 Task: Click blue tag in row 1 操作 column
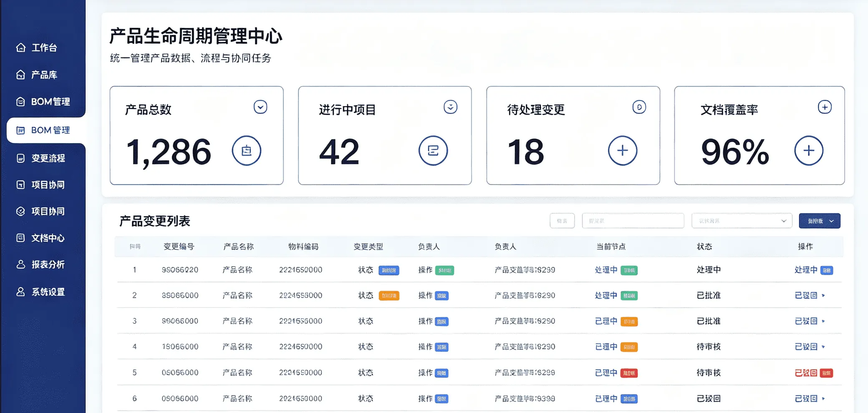pyautogui.click(x=826, y=270)
